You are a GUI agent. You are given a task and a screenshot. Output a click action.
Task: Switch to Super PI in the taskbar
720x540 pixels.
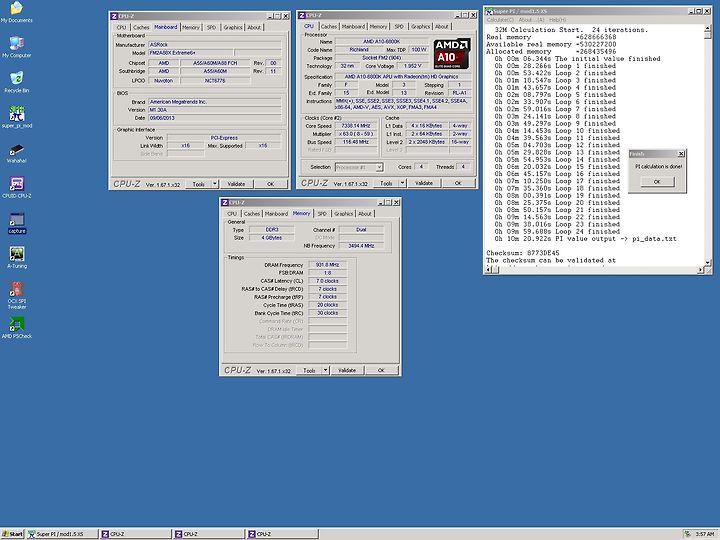62,534
